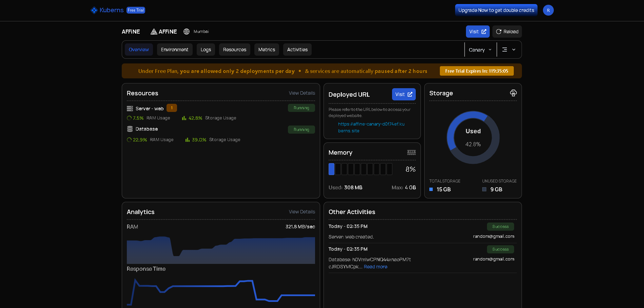The image size is (644, 308).
Task: Click the globe icon beside Mumbai
Action: (187, 32)
